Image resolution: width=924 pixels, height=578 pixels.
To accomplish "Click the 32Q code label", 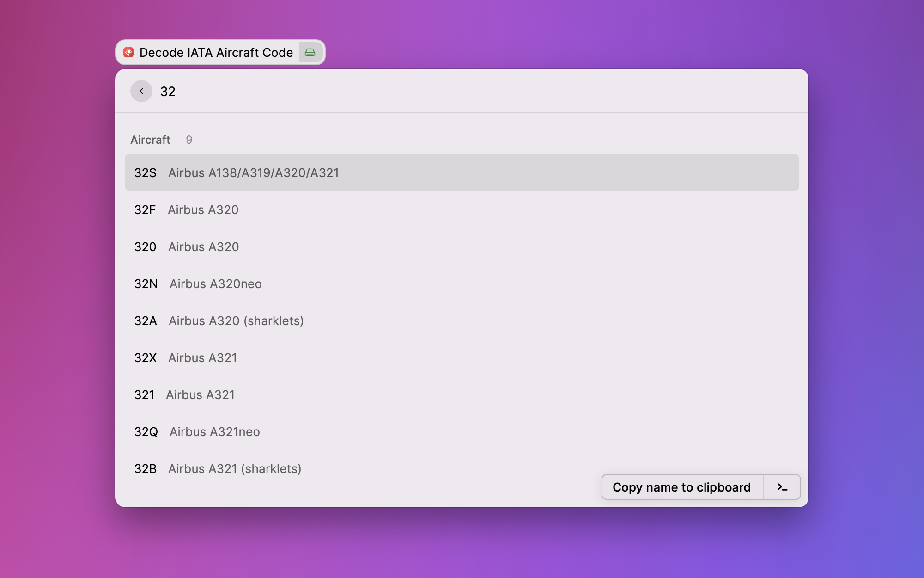I will click(146, 431).
